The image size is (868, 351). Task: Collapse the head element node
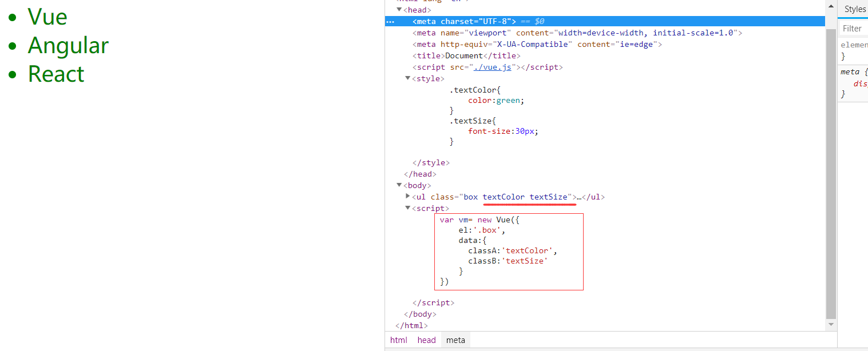pos(399,10)
